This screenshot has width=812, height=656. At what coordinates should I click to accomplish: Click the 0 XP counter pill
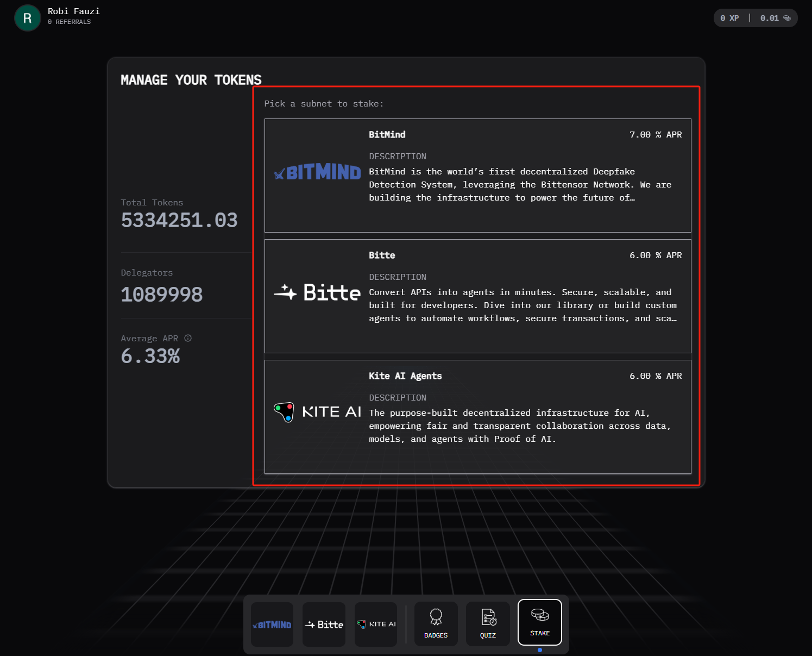730,18
